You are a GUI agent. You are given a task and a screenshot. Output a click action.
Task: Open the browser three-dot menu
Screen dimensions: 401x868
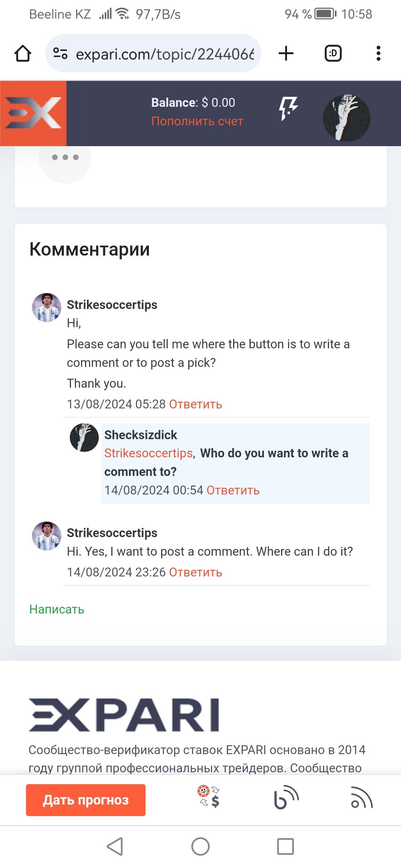point(378,53)
